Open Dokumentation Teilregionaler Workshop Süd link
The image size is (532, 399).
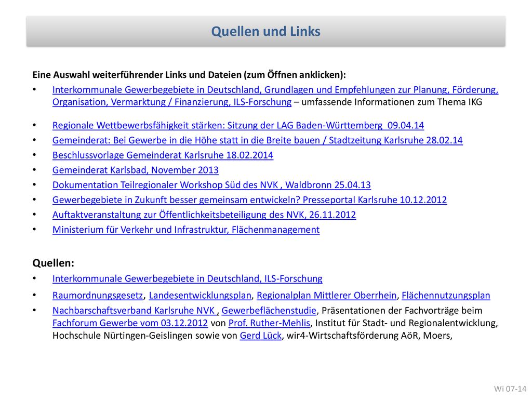click(x=211, y=185)
